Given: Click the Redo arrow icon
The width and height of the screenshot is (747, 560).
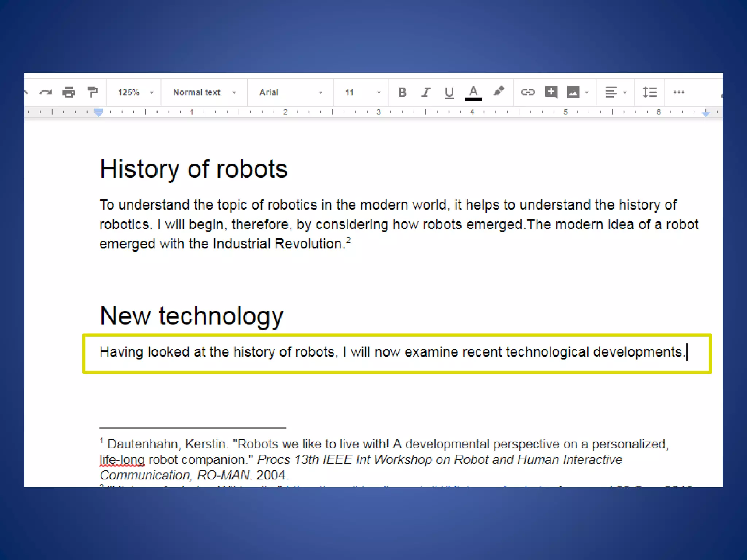Looking at the screenshot, I should [x=46, y=92].
